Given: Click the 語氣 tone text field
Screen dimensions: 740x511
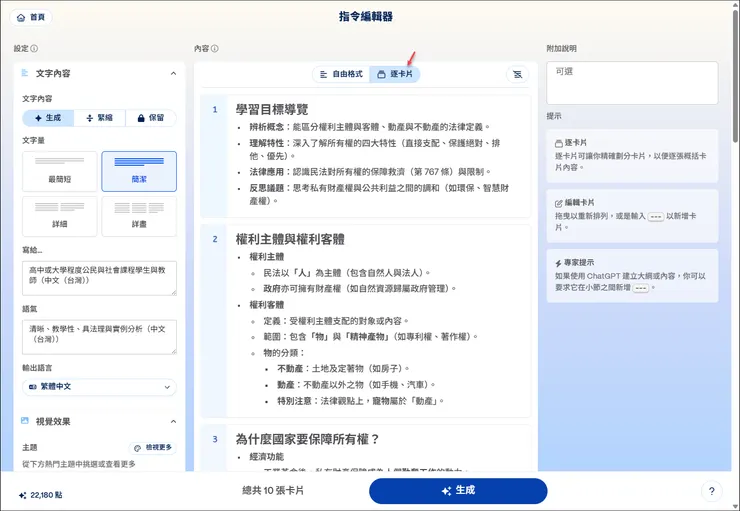Looking at the screenshot, I should tap(100, 337).
